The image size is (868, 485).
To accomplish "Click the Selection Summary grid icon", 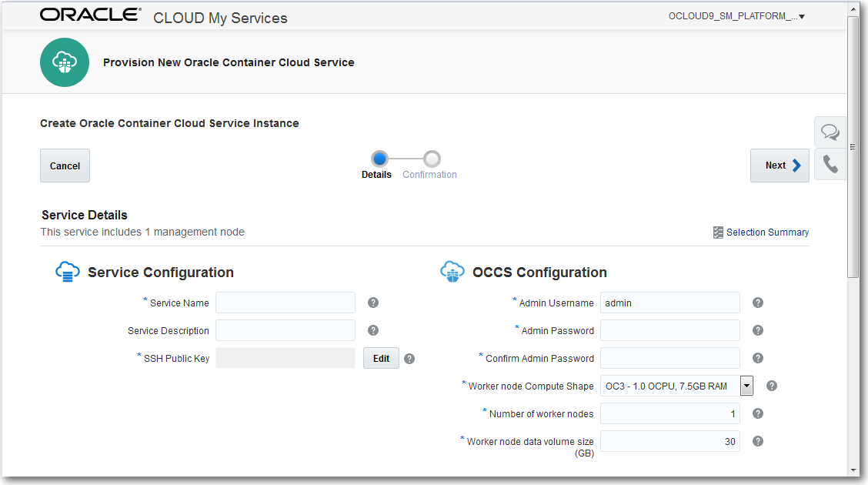I will pyautogui.click(x=718, y=232).
